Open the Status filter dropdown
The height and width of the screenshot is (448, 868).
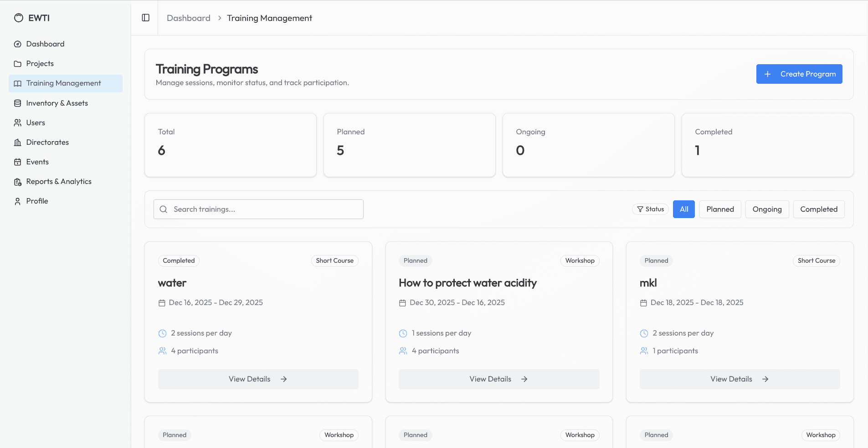(x=650, y=209)
